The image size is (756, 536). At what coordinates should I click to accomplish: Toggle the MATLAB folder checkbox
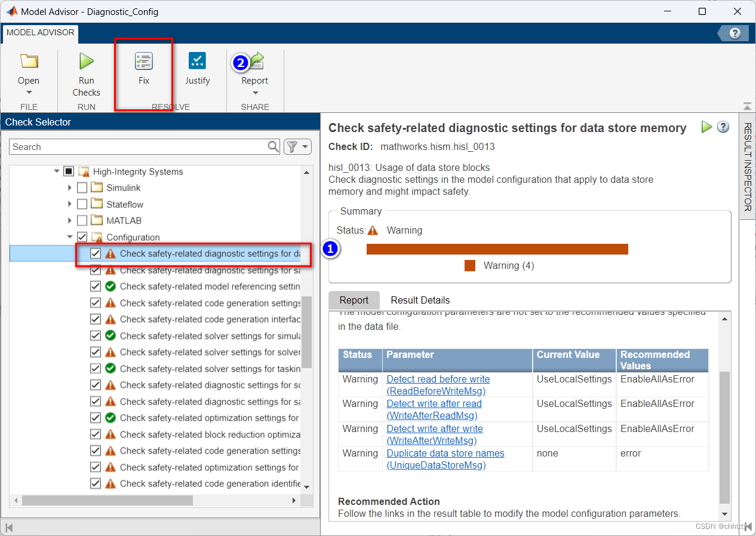82,220
